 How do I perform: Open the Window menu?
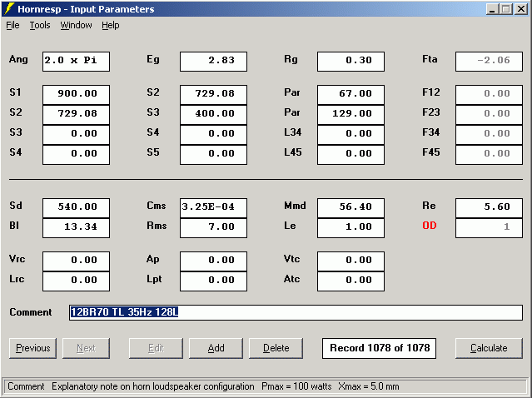pyautogui.click(x=76, y=26)
